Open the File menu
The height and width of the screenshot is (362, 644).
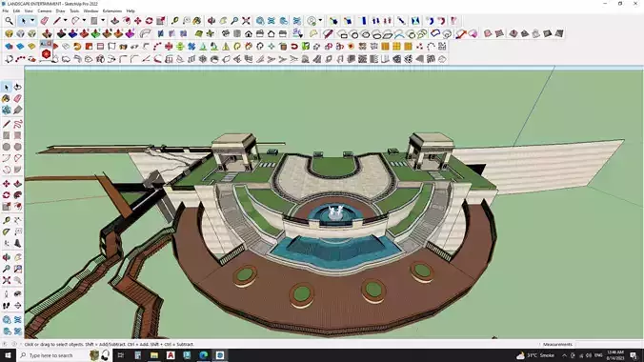6,11
